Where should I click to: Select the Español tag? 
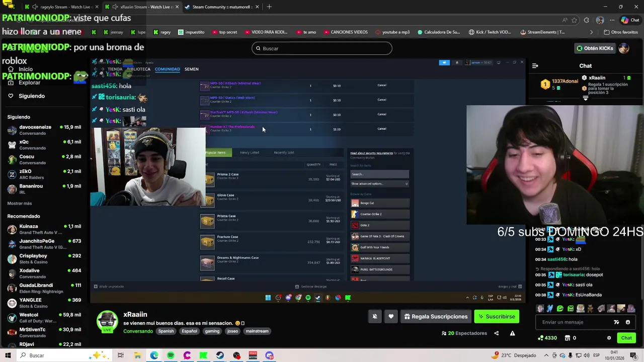(x=189, y=331)
